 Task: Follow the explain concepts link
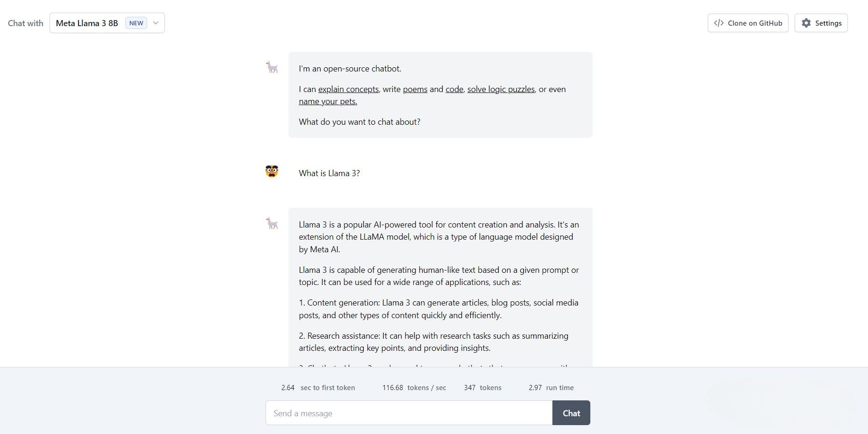coord(349,89)
